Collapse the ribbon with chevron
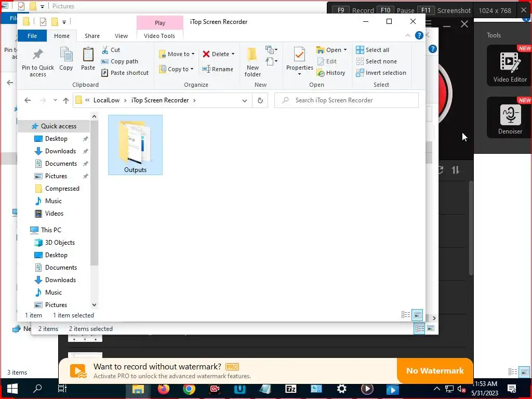 [407, 35]
